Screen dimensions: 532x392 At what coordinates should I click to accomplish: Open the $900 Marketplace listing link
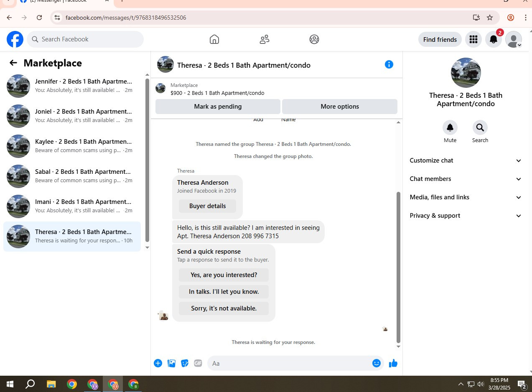click(217, 93)
